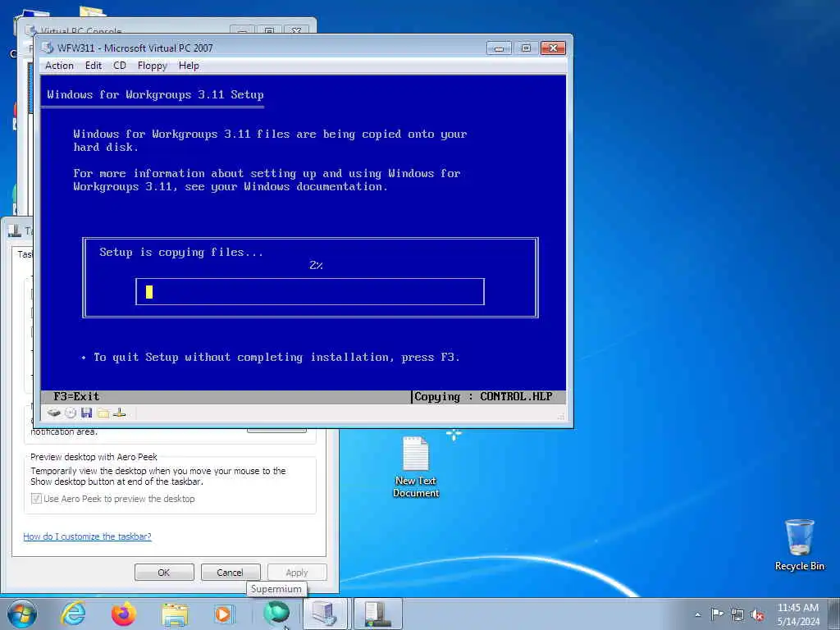
Task: Open Action Center flag icon in tray
Action: point(717,614)
